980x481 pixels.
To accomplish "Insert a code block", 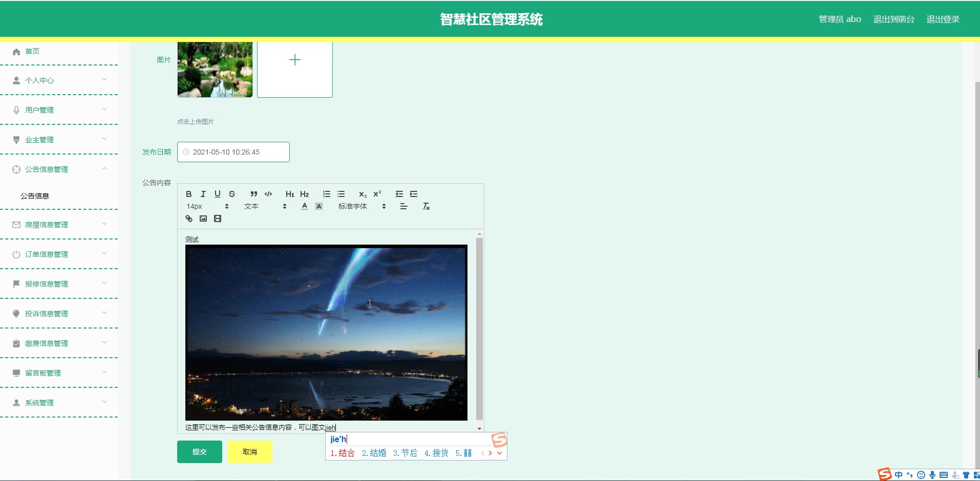I will click(x=268, y=194).
